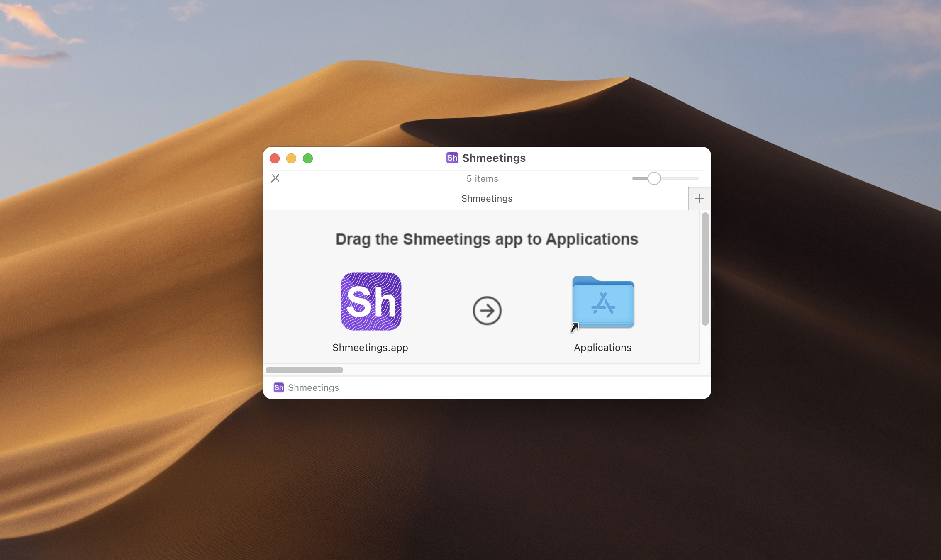Click the Sh icon in the window title bar
The image size is (941, 560).
pyautogui.click(x=452, y=158)
